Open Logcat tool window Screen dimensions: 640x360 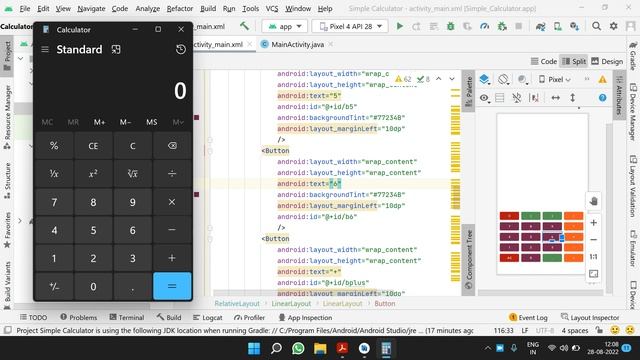pyautogui.click(x=208, y=317)
